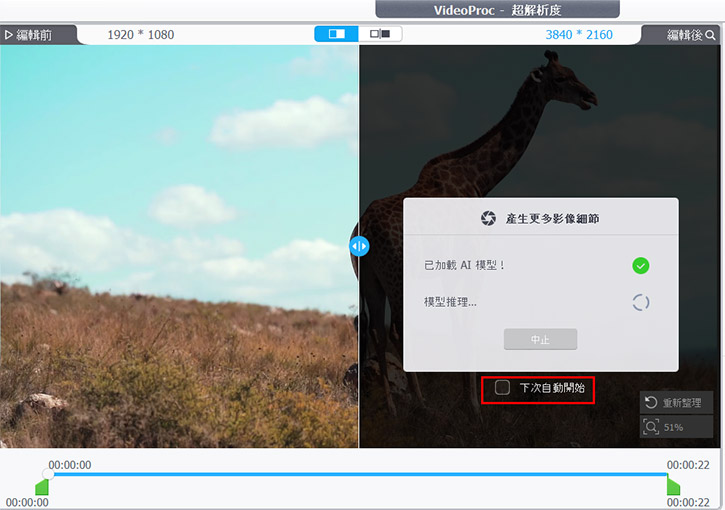Screen dimensions: 725x510
Task: Click the 3840 * 2160 output resolution text
Action: 579,35
